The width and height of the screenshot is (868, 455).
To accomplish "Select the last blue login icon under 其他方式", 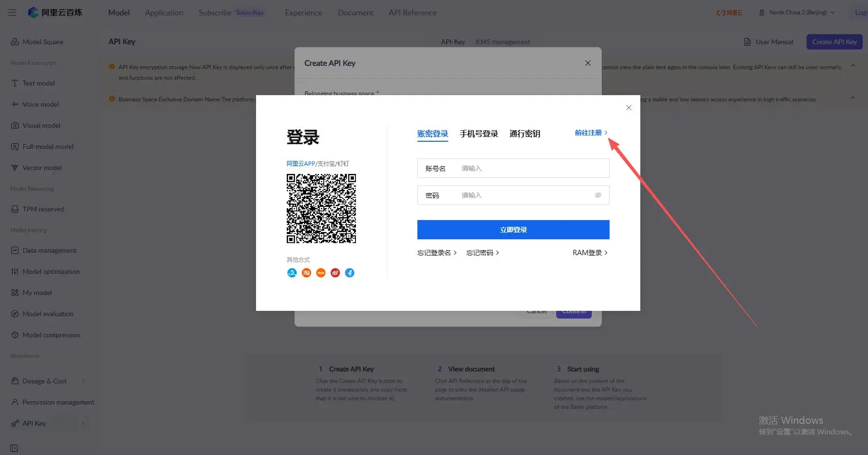I will (x=350, y=273).
